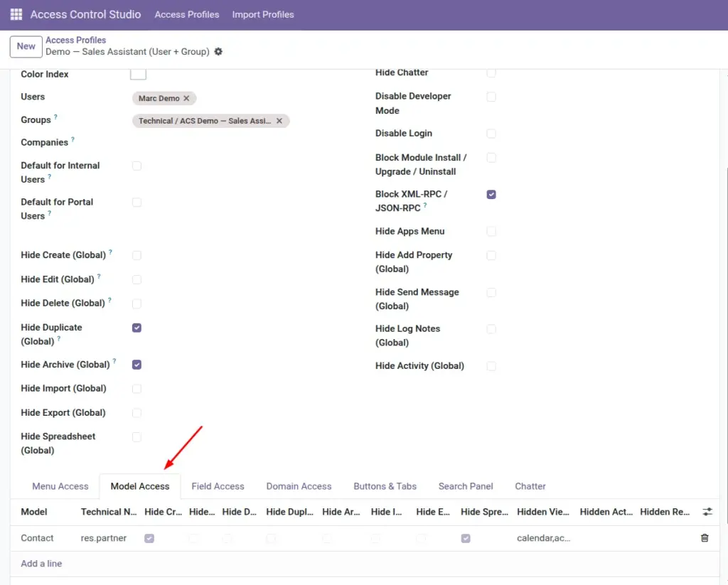The height and width of the screenshot is (585, 728).
Task: Show help tooltip for Groups field
Action: (x=55, y=117)
